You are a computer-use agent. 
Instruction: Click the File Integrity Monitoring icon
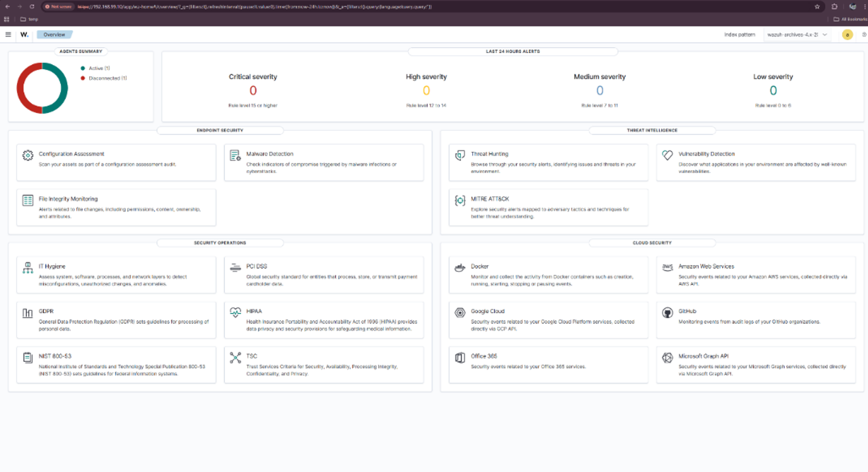[28, 200]
